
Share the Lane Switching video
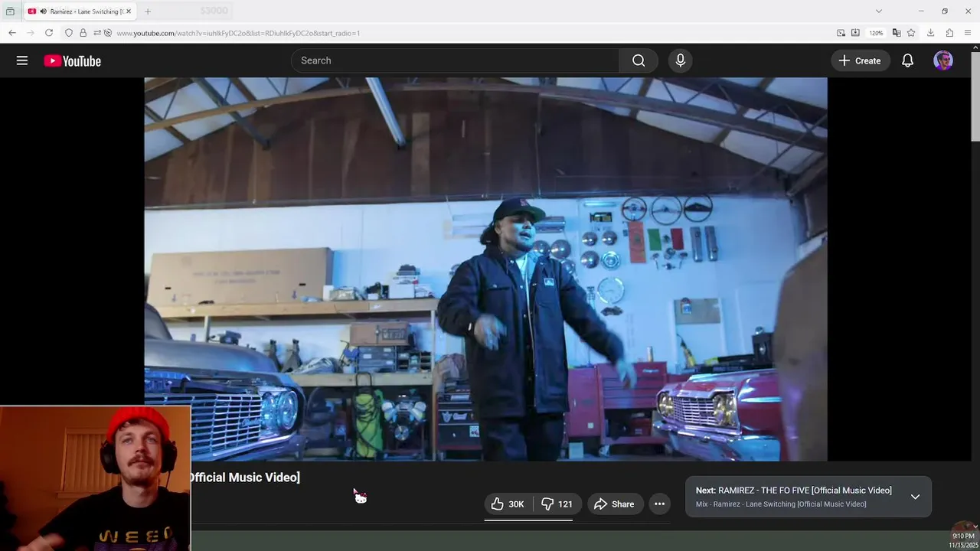coord(615,504)
